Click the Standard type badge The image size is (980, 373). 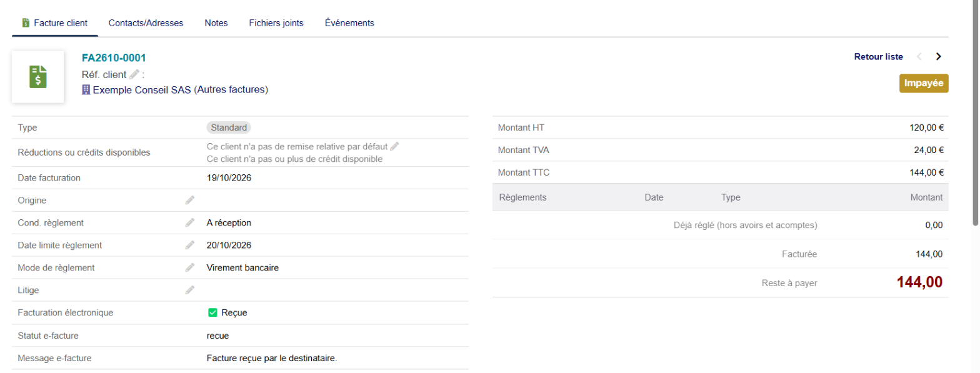[229, 127]
